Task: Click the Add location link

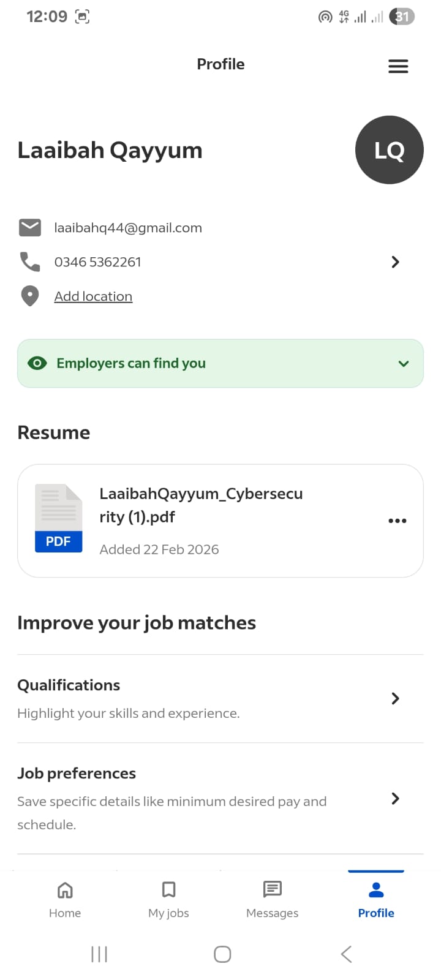Action: point(93,296)
